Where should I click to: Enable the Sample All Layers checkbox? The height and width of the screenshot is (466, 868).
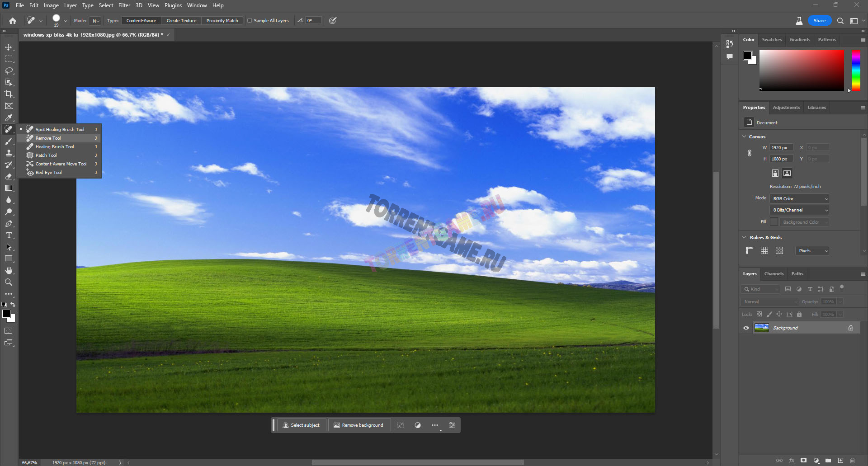pyautogui.click(x=250, y=20)
